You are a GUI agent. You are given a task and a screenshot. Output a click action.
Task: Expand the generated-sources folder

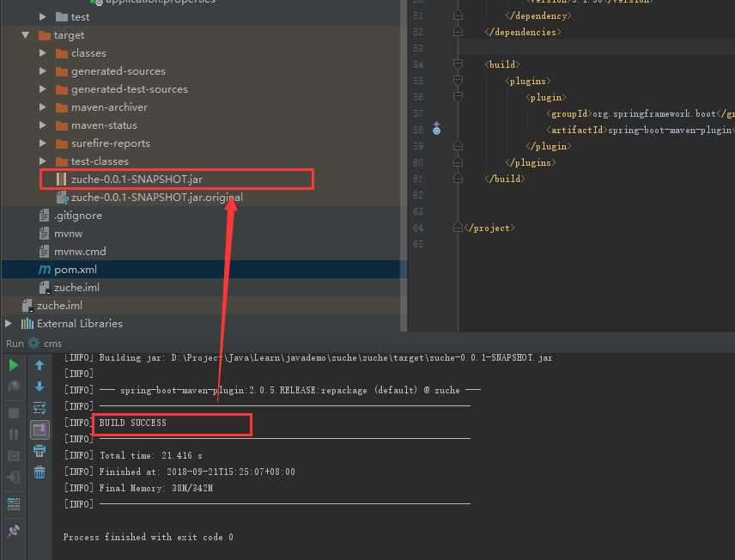point(43,70)
